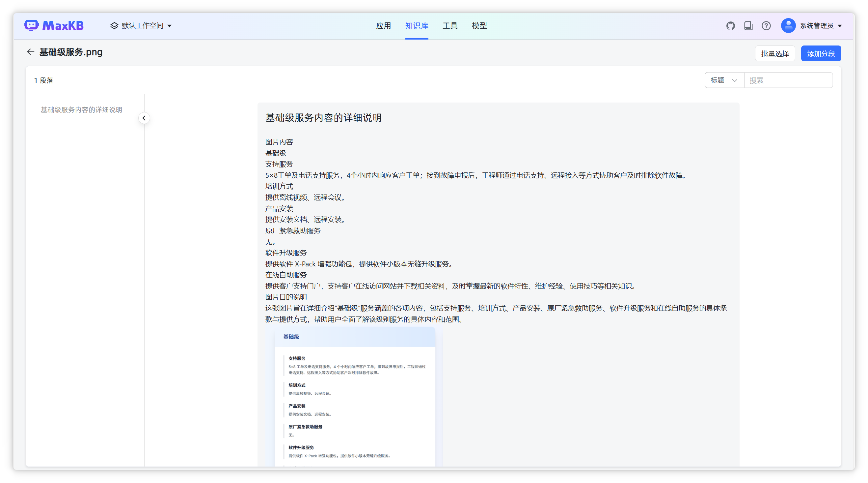
Task: Click the 批量选择 button
Action: click(x=775, y=54)
